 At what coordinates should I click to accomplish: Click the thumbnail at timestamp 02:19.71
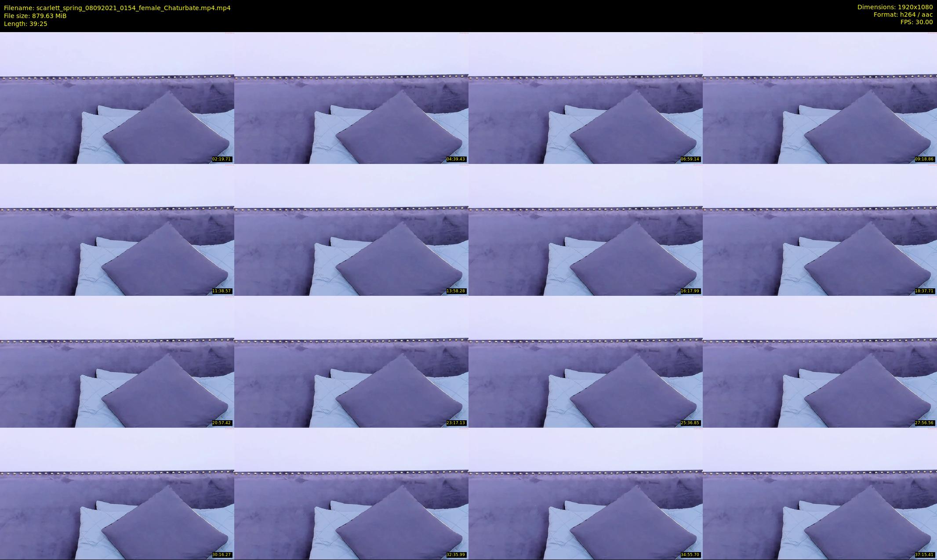[117, 98]
